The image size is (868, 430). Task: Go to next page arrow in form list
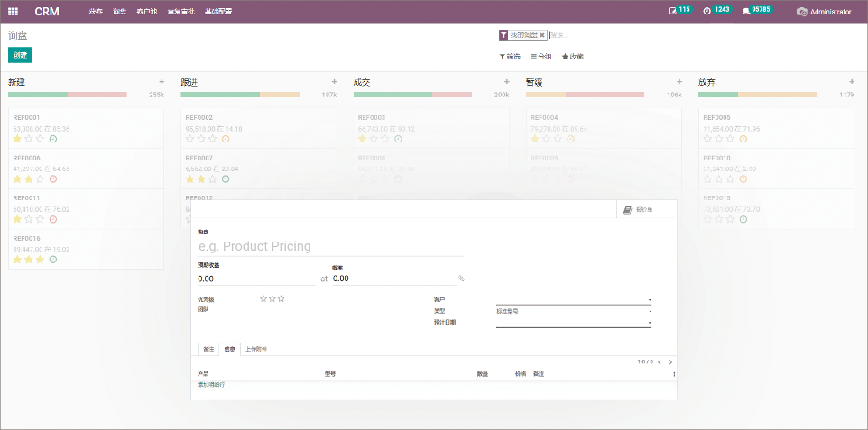[x=670, y=362]
